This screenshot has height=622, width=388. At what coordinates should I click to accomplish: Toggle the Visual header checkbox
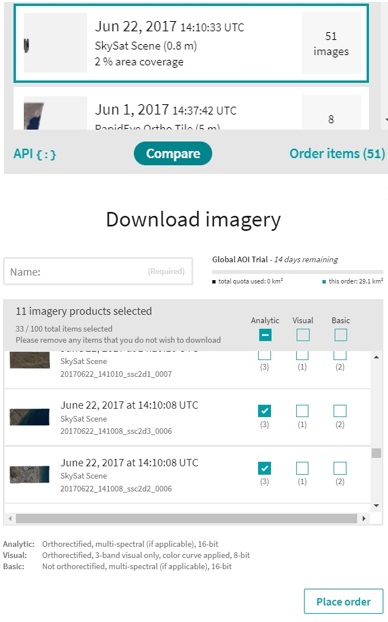pos(303,335)
